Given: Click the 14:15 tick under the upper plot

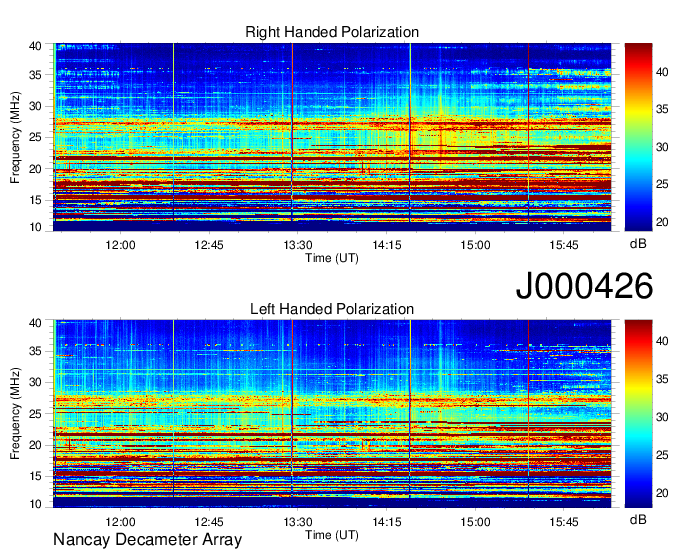Looking at the screenshot, I should point(386,245).
